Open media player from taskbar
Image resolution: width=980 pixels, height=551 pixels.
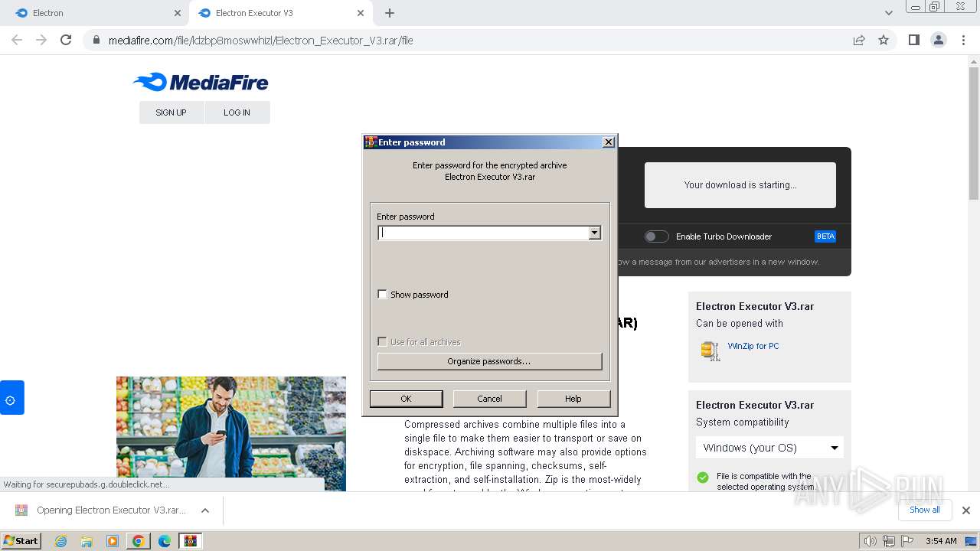point(113,541)
